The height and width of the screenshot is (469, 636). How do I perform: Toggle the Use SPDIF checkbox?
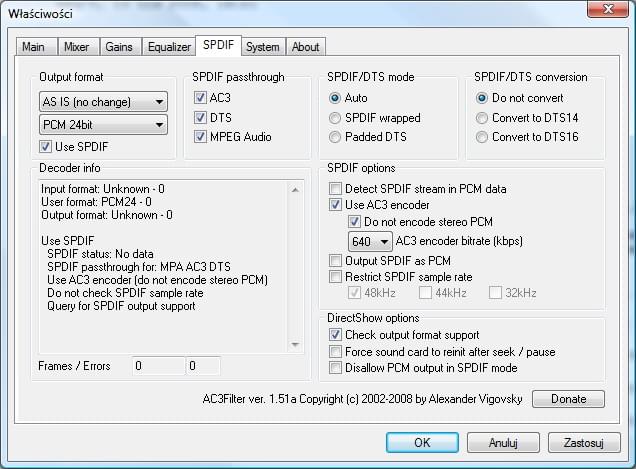pyautogui.click(x=47, y=148)
